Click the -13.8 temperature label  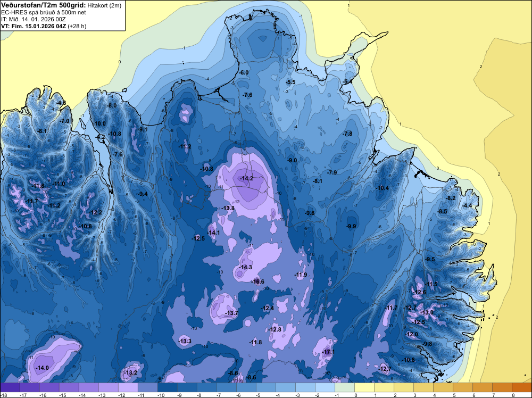point(228,209)
